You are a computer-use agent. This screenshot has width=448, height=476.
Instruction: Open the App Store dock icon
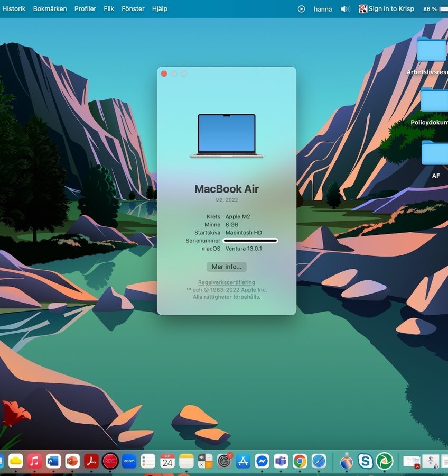click(243, 461)
